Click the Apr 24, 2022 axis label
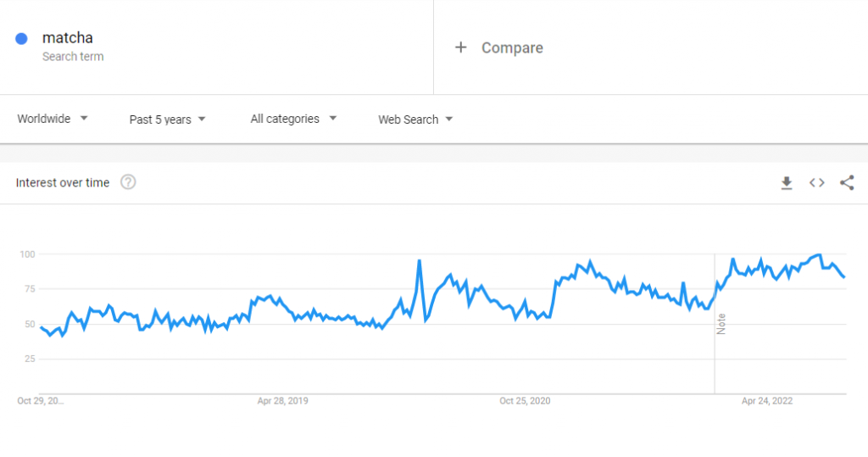 [x=767, y=401]
